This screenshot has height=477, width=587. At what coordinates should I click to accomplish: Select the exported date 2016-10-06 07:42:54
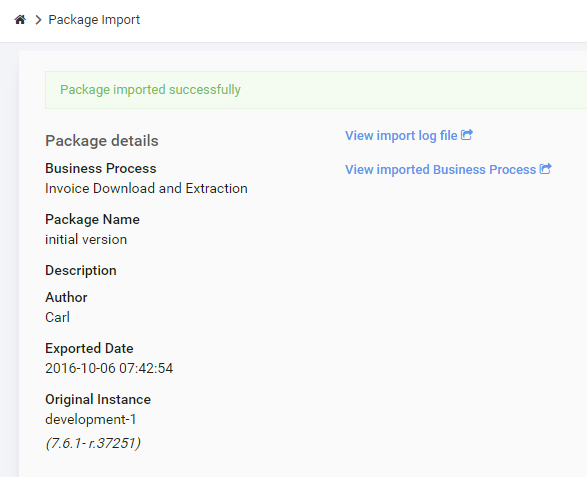click(x=109, y=368)
